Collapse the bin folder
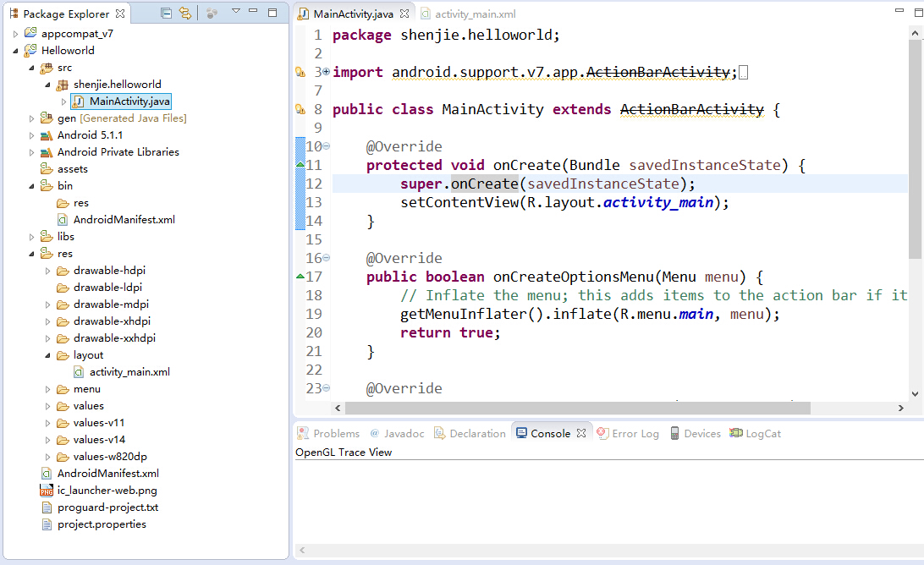 tap(32, 186)
